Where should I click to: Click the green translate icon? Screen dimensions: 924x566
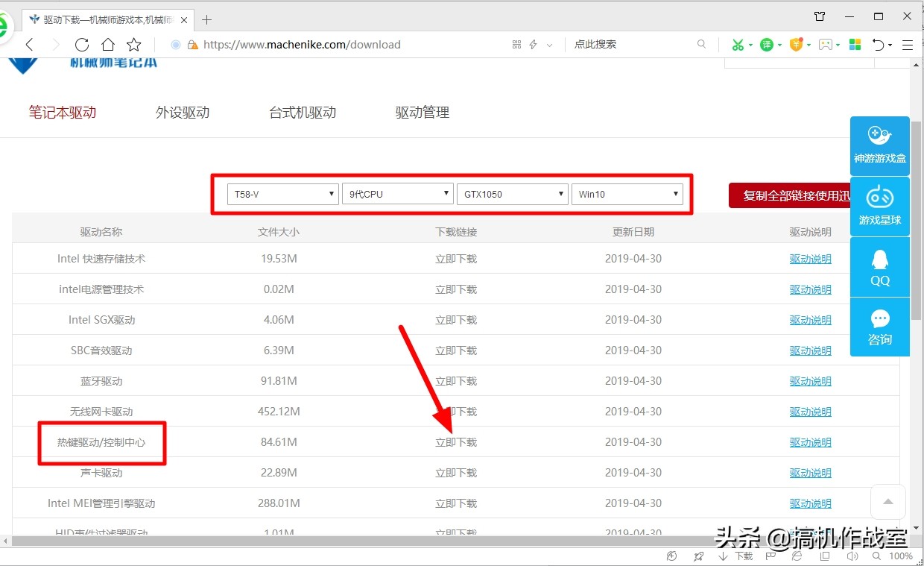[765, 44]
